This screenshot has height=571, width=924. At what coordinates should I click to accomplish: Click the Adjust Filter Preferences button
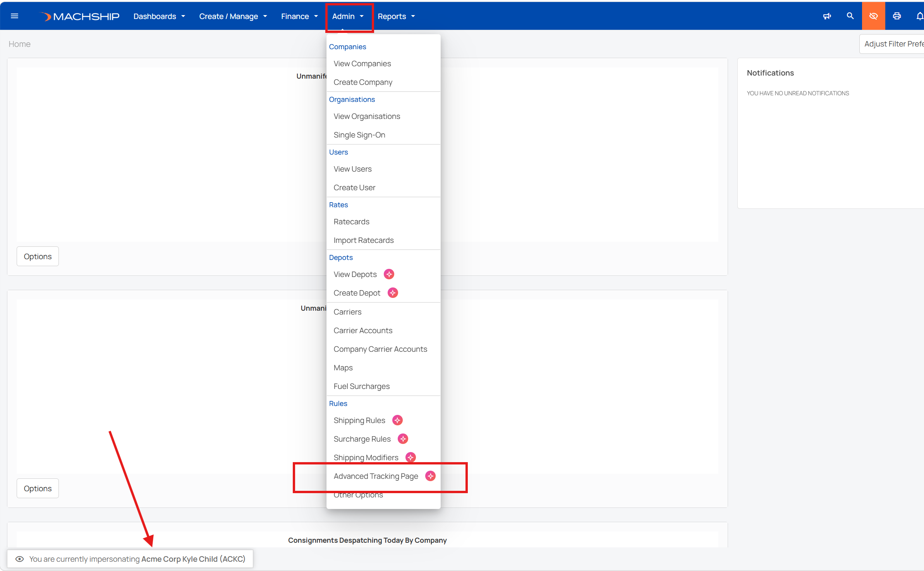click(892, 44)
